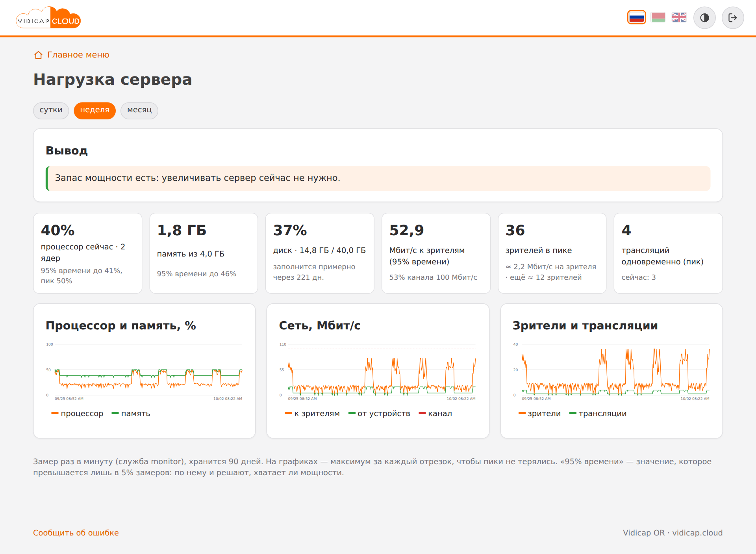756x554 pixels.
Task: Click the 52,9 Мбит/с value
Action: pyautogui.click(x=406, y=231)
